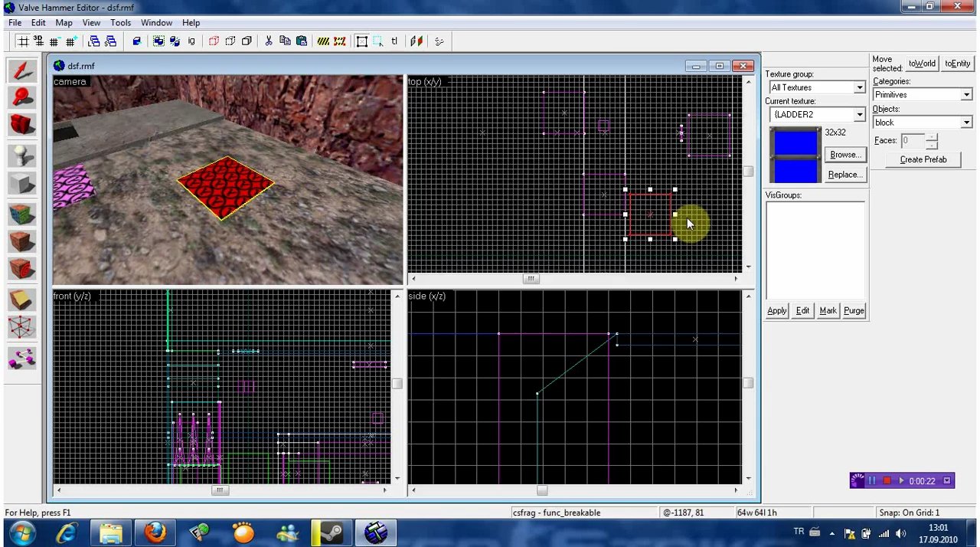The image size is (980, 547).
Task: Open the Edit menu
Action: 38,23
